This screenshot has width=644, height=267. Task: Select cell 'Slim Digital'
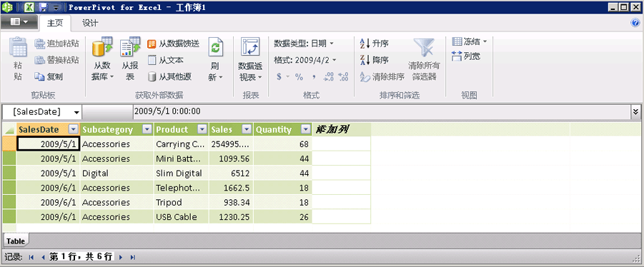pos(182,173)
